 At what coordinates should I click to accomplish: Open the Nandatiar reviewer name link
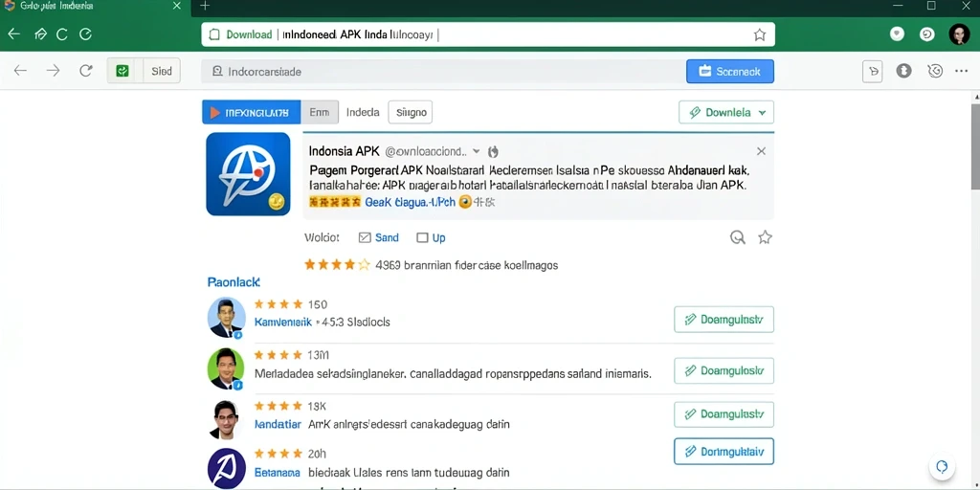(x=278, y=424)
